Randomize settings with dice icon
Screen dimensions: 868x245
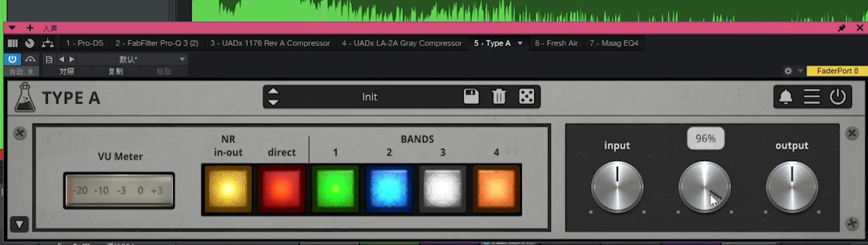(526, 97)
